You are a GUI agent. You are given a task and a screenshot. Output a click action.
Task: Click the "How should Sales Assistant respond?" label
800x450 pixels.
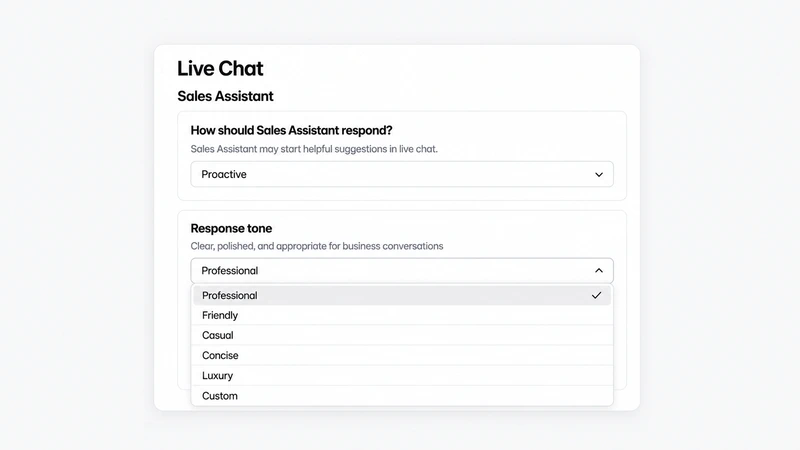point(291,130)
